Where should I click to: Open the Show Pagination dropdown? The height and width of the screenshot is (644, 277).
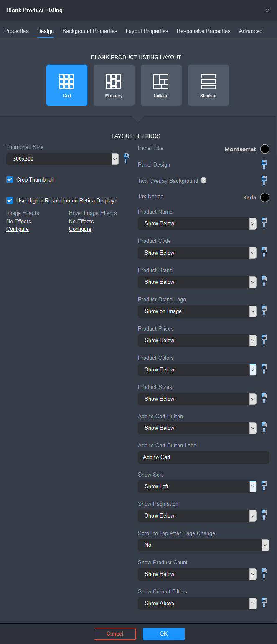click(197, 516)
